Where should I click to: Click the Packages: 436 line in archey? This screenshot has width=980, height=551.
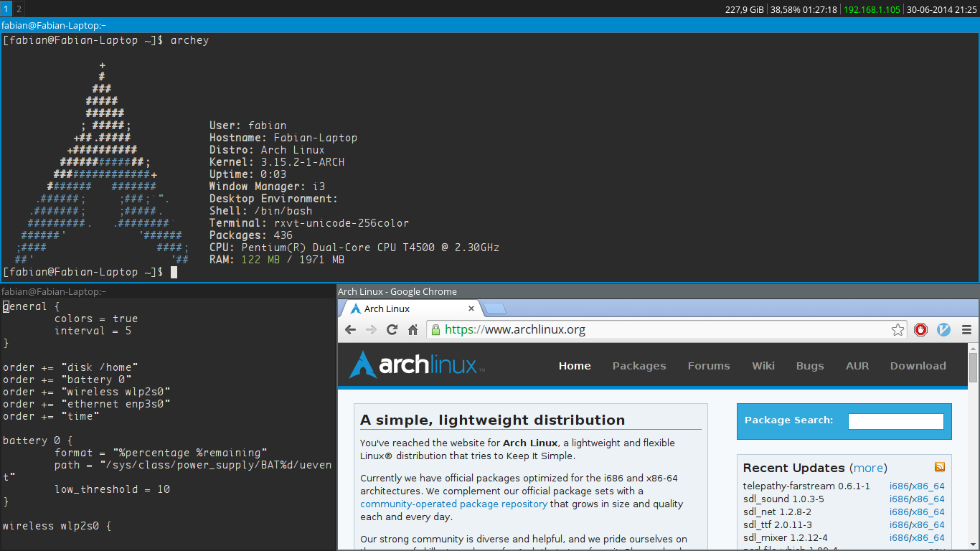click(x=251, y=235)
